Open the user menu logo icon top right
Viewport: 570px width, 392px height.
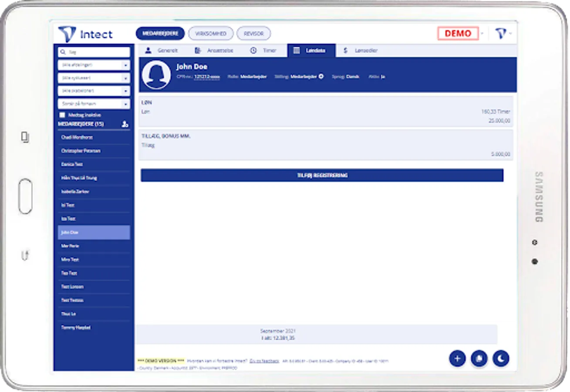point(501,33)
